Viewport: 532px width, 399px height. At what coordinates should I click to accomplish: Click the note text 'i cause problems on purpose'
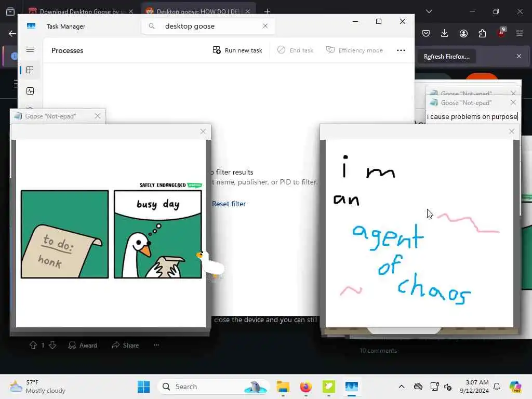472,117
